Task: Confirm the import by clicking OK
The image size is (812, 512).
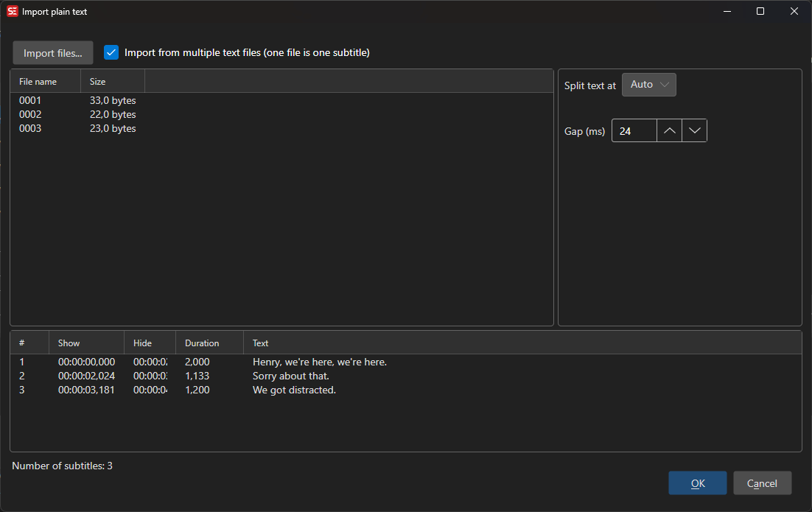Action: 697,483
